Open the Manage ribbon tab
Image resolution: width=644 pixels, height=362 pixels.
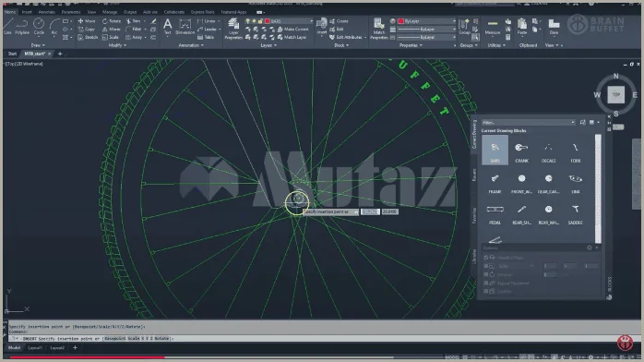click(x=110, y=12)
